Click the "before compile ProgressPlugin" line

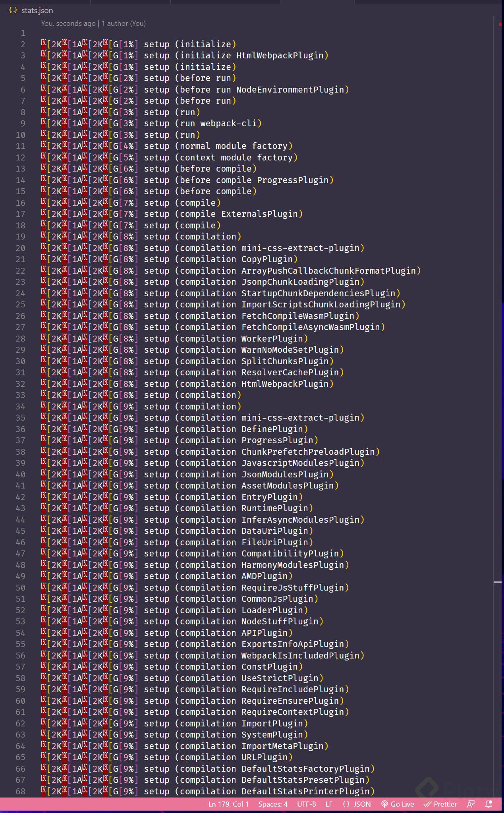click(187, 180)
